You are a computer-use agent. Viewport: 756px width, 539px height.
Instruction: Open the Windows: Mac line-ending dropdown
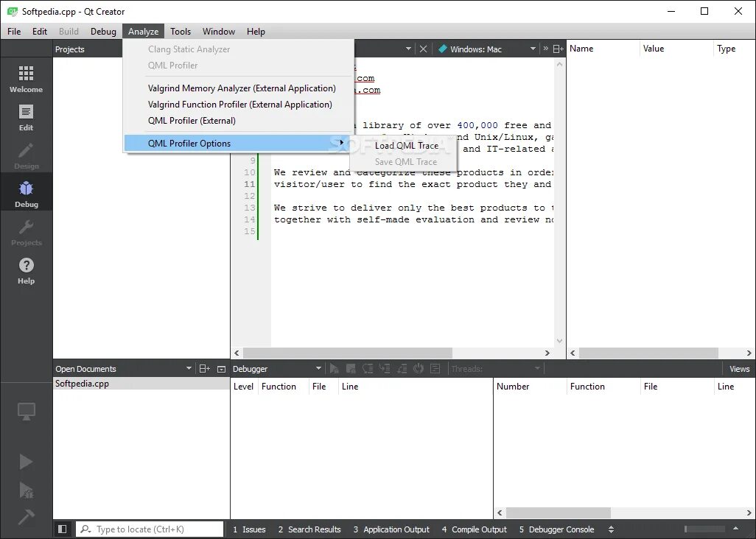pyautogui.click(x=533, y=49)
